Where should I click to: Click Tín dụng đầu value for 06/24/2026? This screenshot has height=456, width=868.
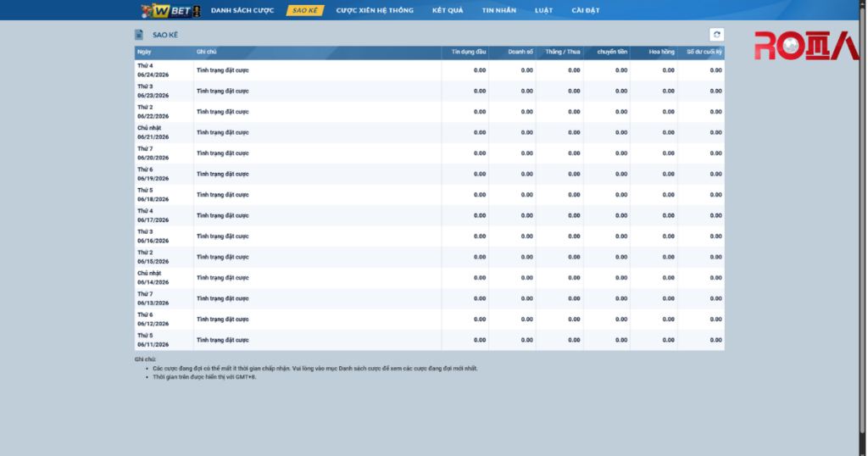tap(480, 70)
